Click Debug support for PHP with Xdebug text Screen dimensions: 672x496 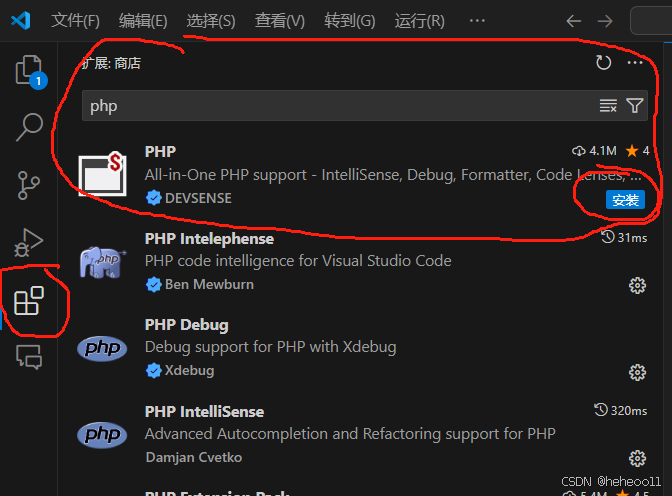click(x=270, y=347)
